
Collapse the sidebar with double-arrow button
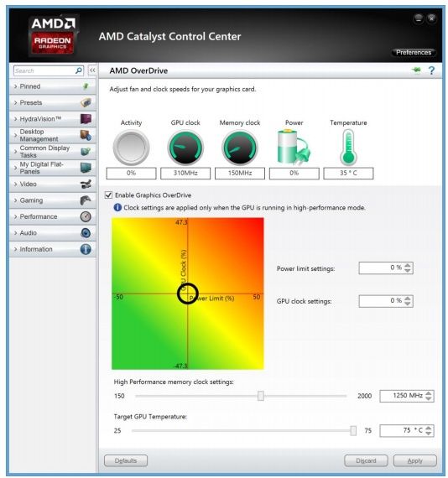92,70
